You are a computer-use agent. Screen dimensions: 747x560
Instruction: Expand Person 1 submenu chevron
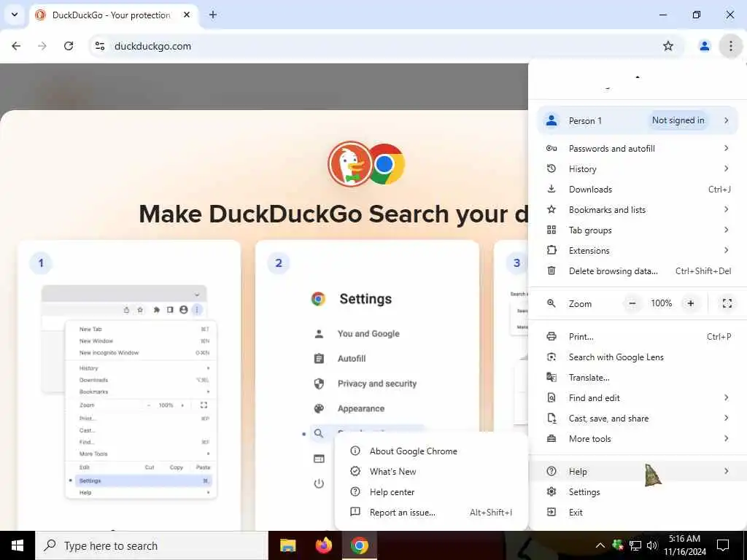726,120
